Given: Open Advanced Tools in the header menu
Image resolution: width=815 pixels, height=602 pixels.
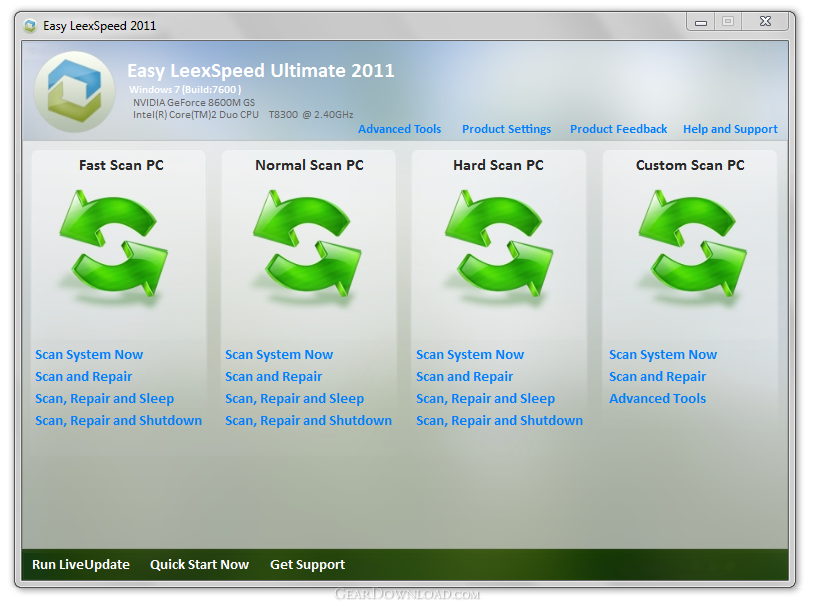Looking at the screenshot, I should coord(399,129).
